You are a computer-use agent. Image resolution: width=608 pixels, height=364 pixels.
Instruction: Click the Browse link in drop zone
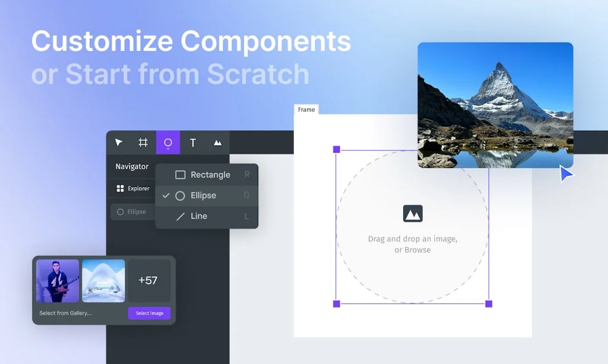(417, 250)
